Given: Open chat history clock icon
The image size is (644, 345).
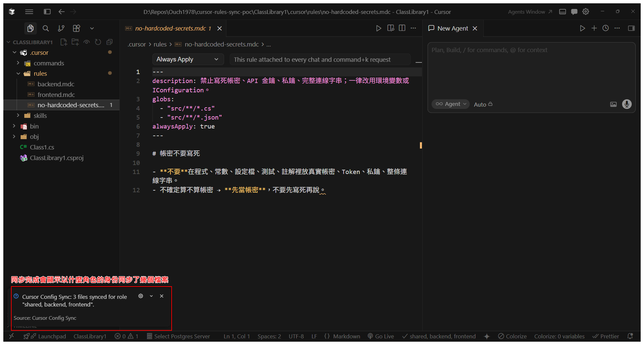Looking at the screenshot, I should [x=605, y=28].
